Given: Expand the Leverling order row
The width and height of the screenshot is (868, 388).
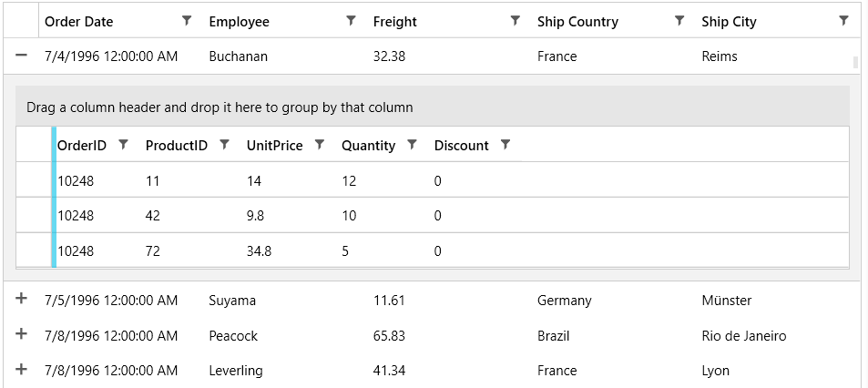Looking at the screenshot, I should 21,369.
